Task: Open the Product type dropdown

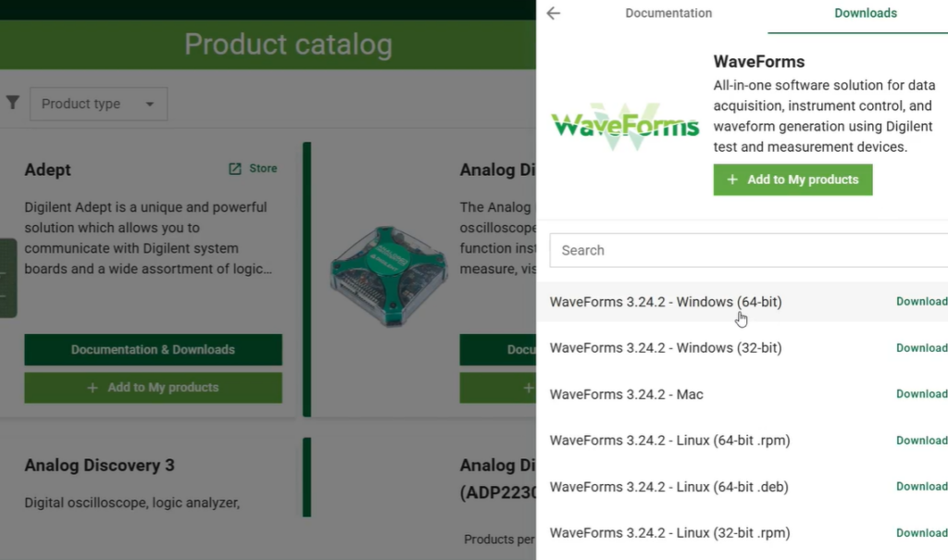Action: pyautogui.click(x=97, y=104)
